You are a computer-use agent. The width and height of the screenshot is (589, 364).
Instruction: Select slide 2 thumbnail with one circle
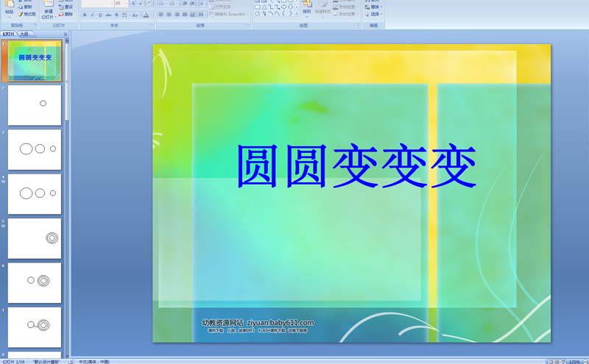(x=35, y=105)
